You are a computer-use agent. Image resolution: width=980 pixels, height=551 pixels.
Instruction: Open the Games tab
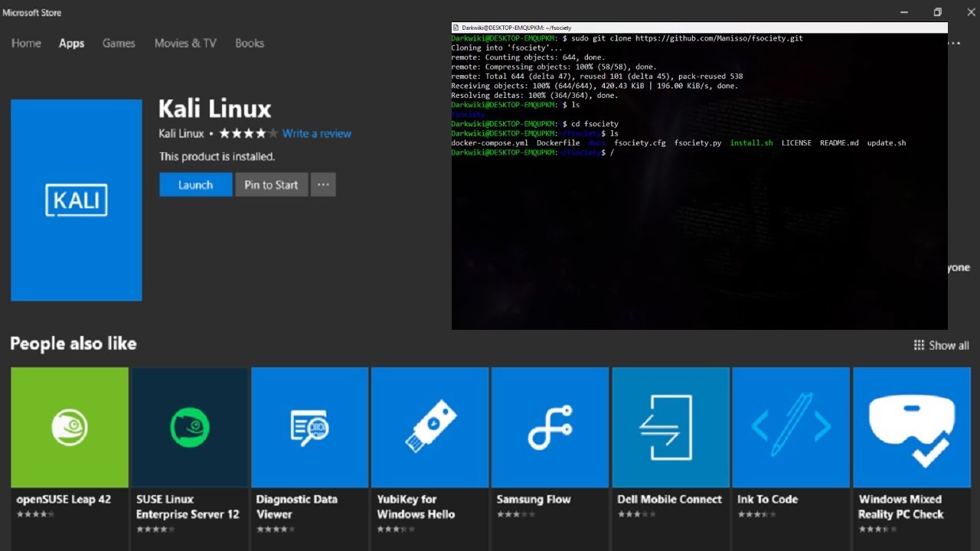[x=119, y=43]
